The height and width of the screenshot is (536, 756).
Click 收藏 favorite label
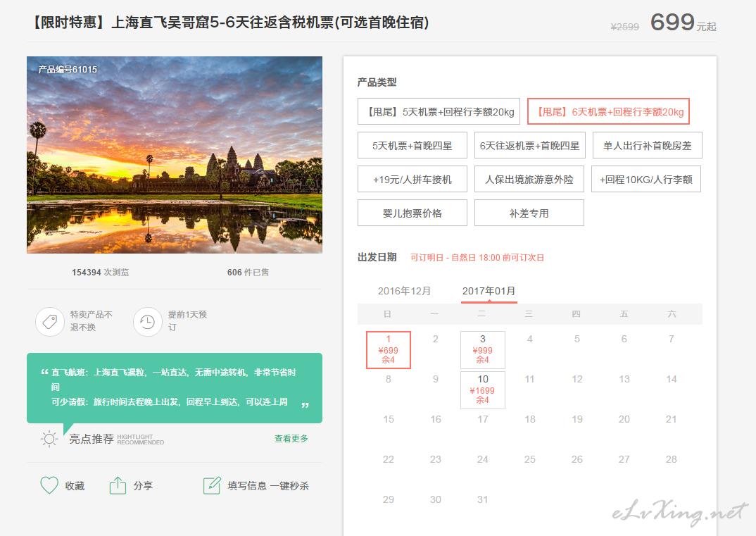[x=75, y=486]
